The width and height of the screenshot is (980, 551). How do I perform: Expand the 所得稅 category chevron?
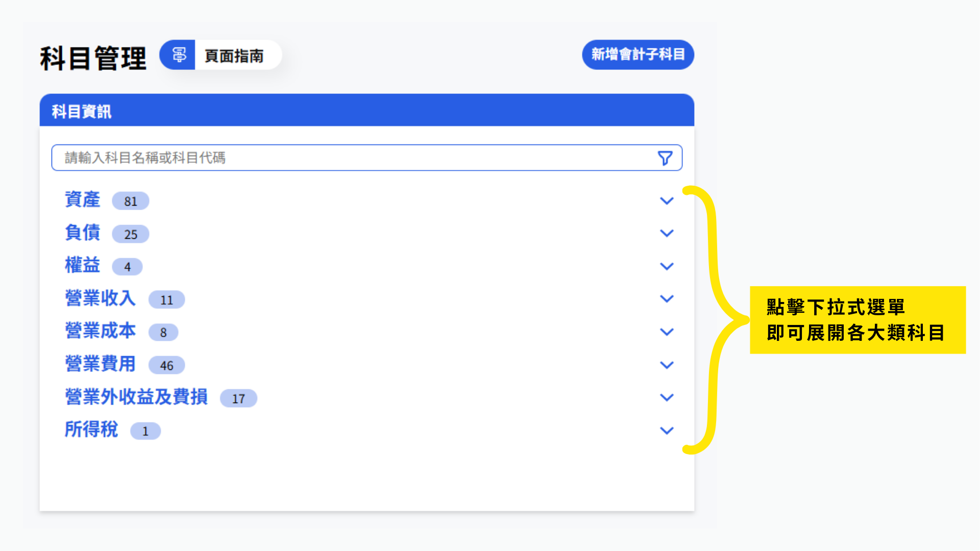pyautogui.click(x=667, y=431)
